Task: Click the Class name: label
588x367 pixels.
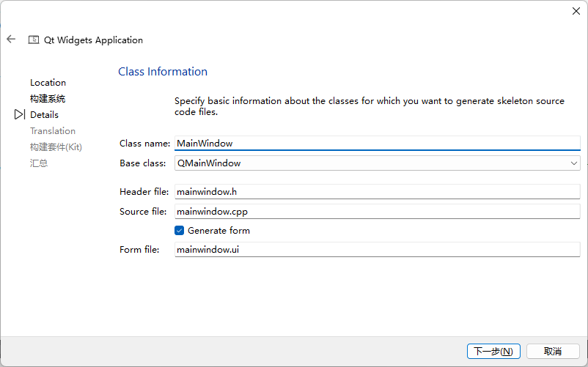Action: click(144, 144)
